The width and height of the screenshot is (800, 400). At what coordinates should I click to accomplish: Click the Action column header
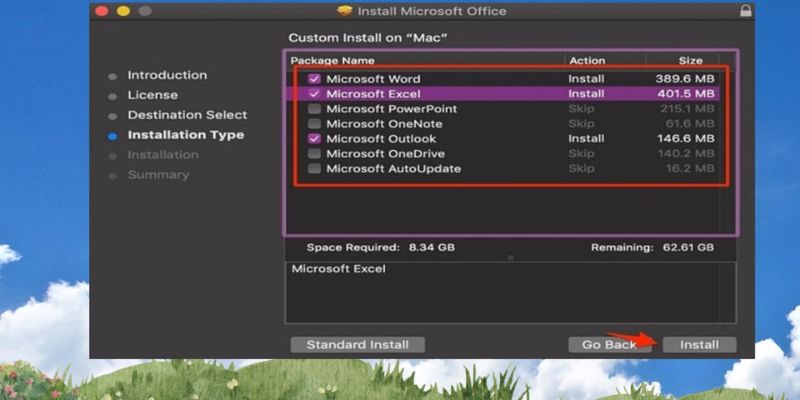pyautogui.click(x=587, y=61)
